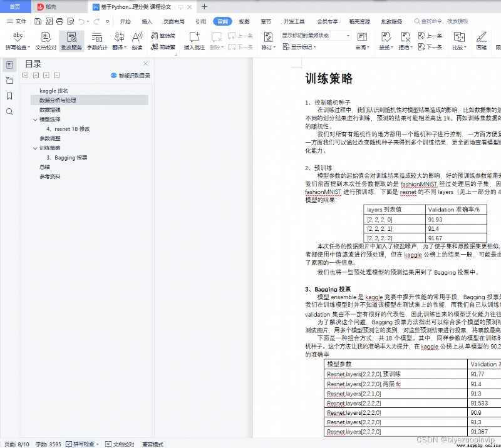Redo the last undone action
Viewport: 501px width, 448px height.
click(x=97, y=21)
